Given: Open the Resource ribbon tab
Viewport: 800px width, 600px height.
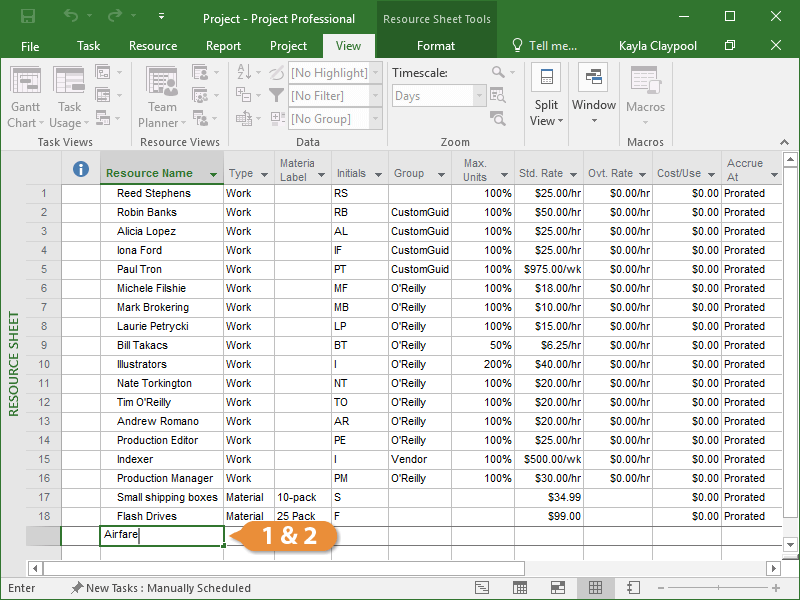Looking at the screenshot, I should (153, 46).
